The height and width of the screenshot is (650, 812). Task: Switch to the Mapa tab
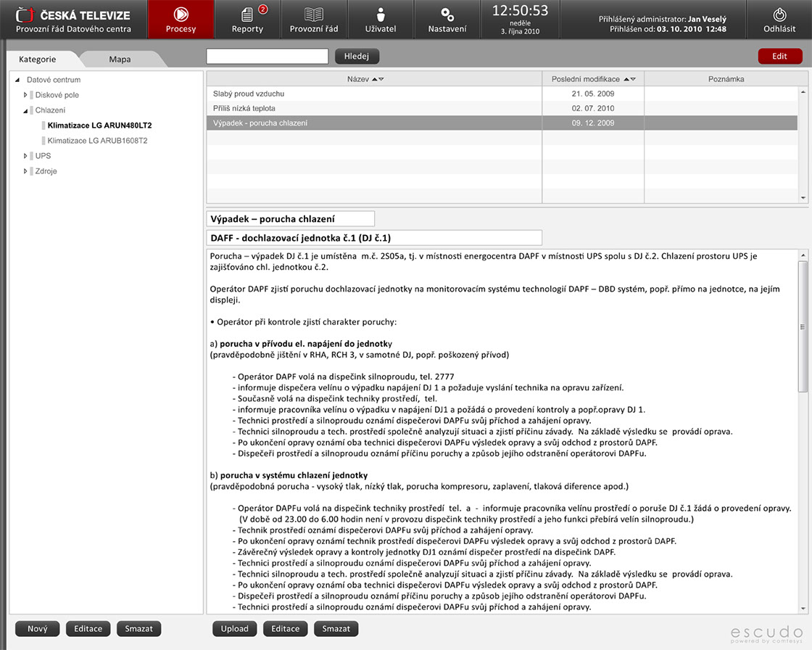(x=120, y=59)
